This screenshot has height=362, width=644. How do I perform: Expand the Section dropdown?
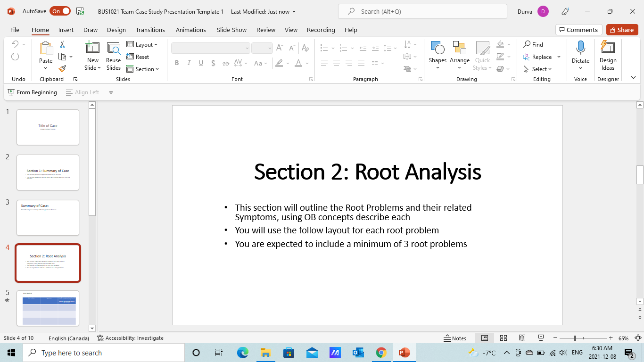coord(143,69)
